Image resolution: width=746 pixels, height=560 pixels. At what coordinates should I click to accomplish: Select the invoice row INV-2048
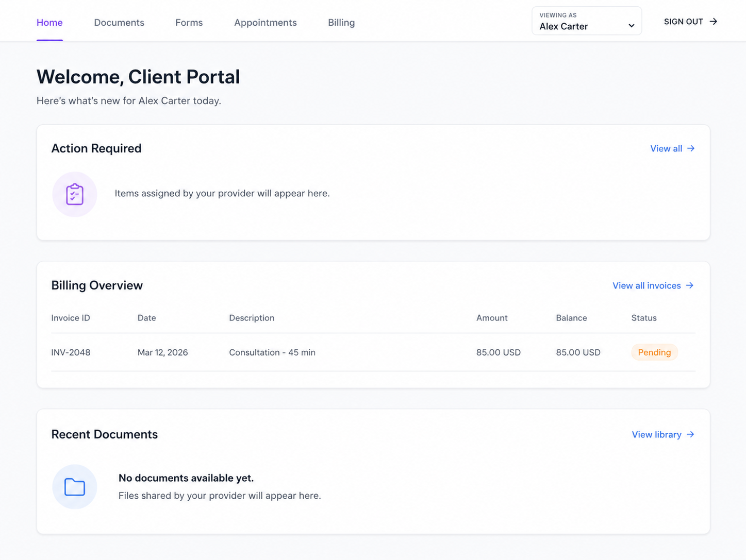pyautogui.click(x=309, y=352)
